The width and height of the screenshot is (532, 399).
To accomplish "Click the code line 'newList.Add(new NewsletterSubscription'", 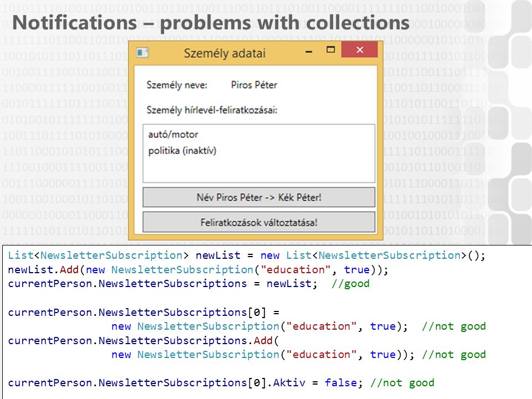I will (x=198, y=270).
